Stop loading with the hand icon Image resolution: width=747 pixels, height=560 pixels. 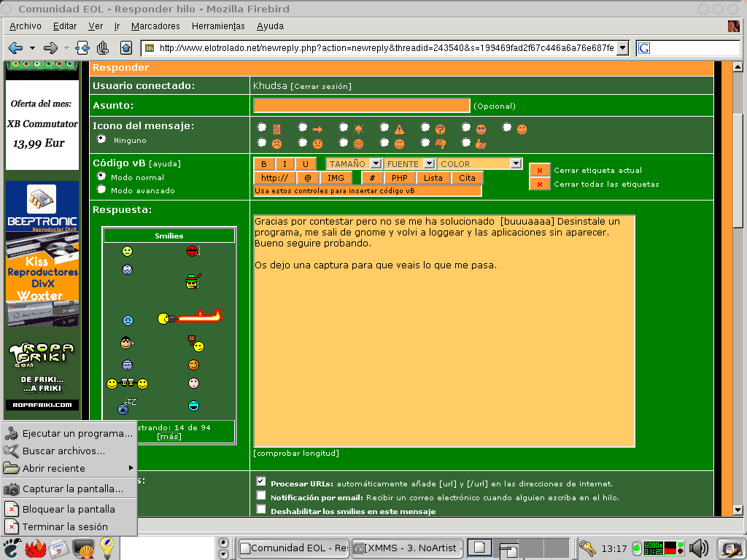tap(103, 47)
